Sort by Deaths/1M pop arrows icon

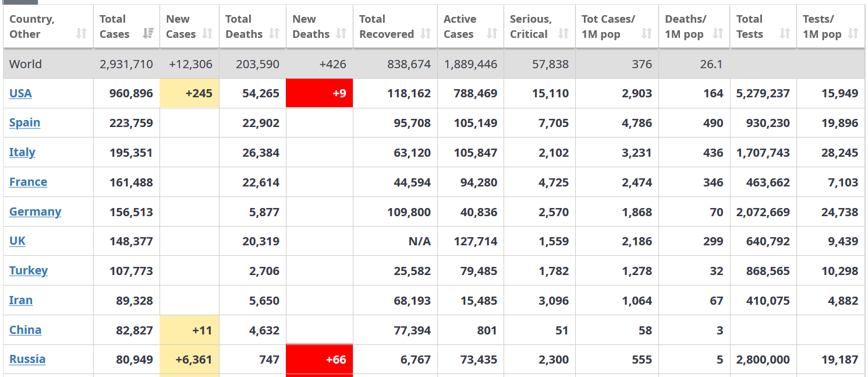point(718,34)
